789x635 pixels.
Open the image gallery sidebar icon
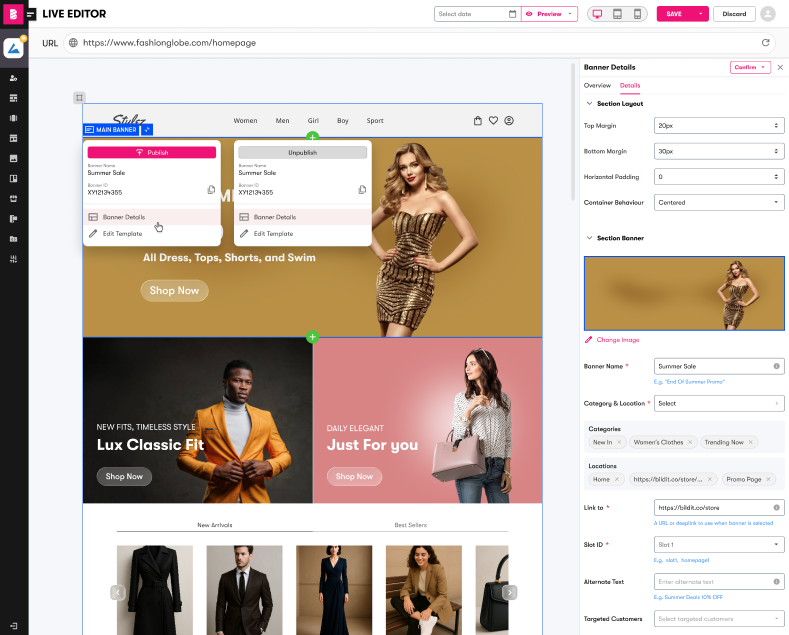pyautogui.click(x=14, y=158)
